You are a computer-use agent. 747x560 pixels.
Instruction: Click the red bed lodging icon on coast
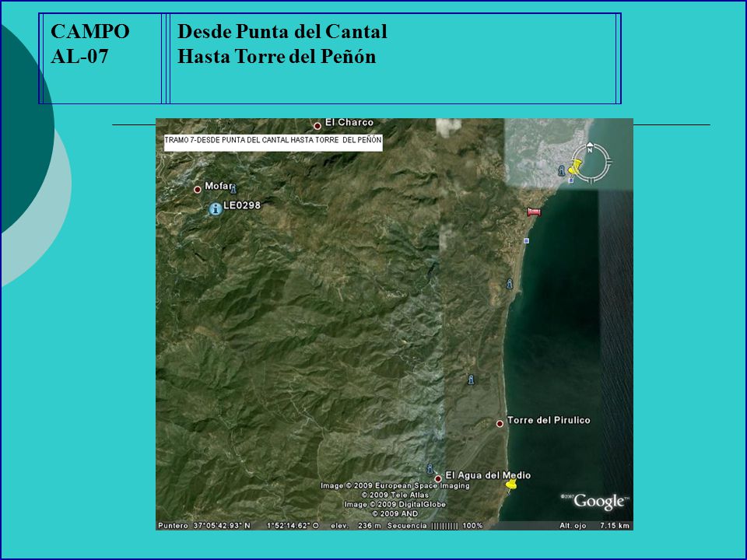pos(534,212)
